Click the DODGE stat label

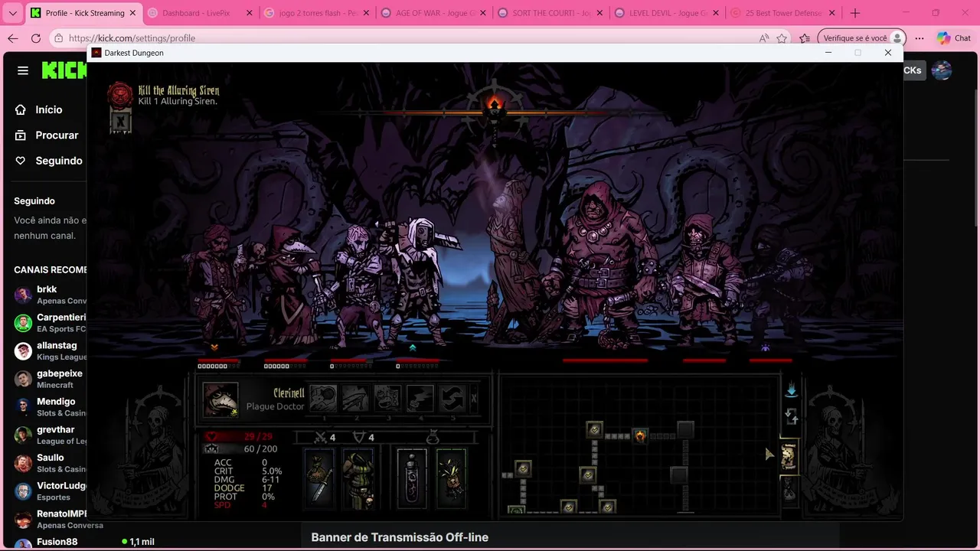(x=229, y=488)
